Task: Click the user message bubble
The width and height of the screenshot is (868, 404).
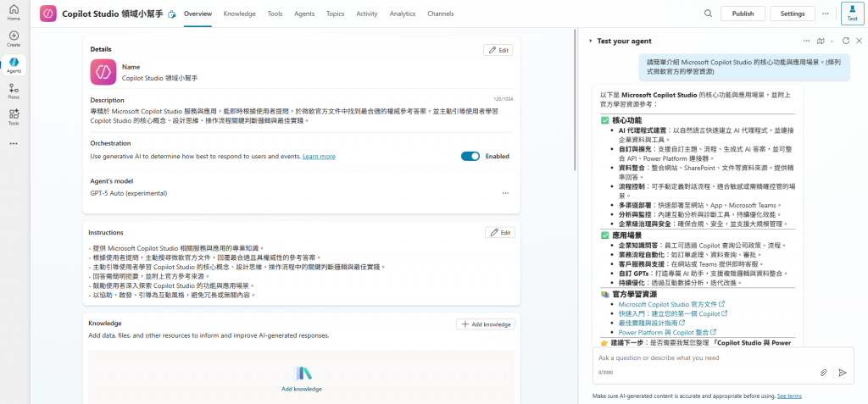Action: [x=744, y=67]
